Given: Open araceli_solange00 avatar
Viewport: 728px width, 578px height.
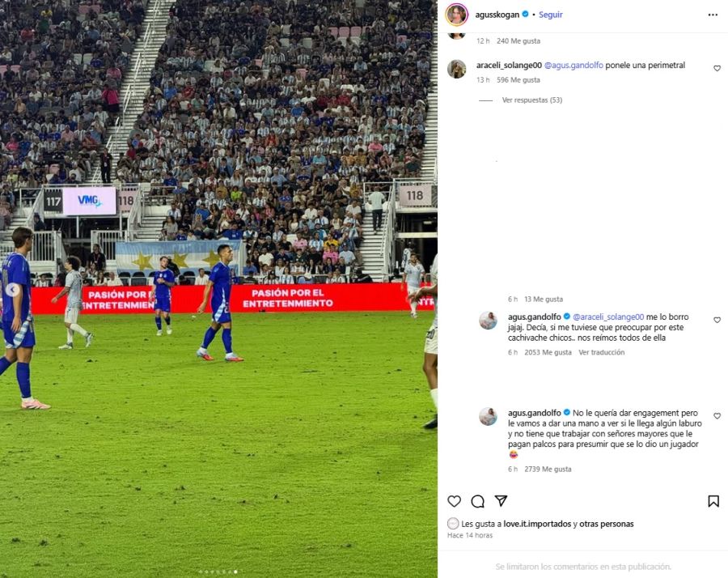Looking at the screenshot, I should (x=456, y=70).
